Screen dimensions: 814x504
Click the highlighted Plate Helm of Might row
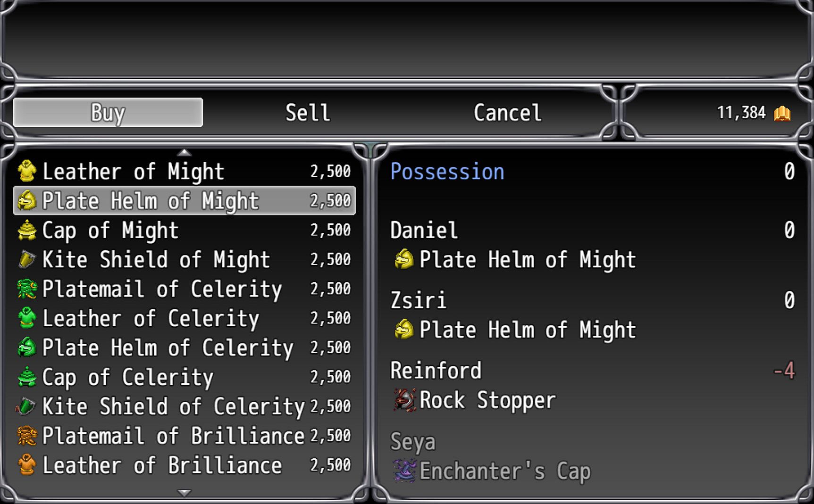[184, 201]
